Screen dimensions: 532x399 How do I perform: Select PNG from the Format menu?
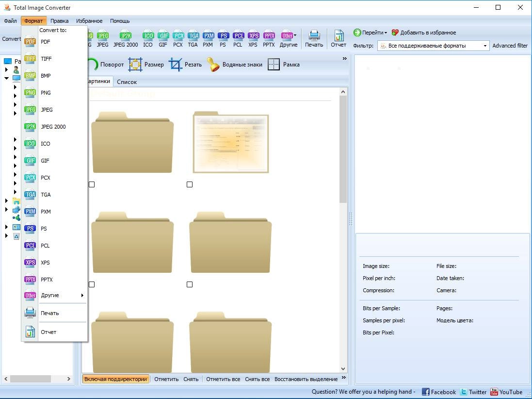point(54,93)
